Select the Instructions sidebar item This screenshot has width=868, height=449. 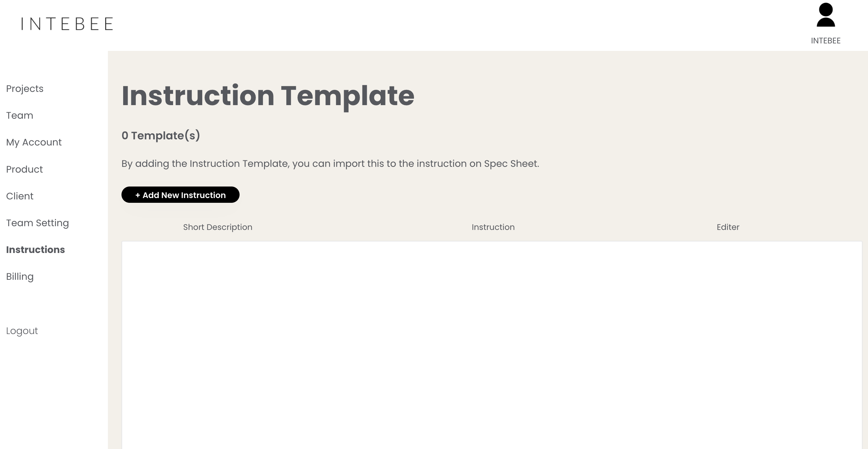click(35, 250)
